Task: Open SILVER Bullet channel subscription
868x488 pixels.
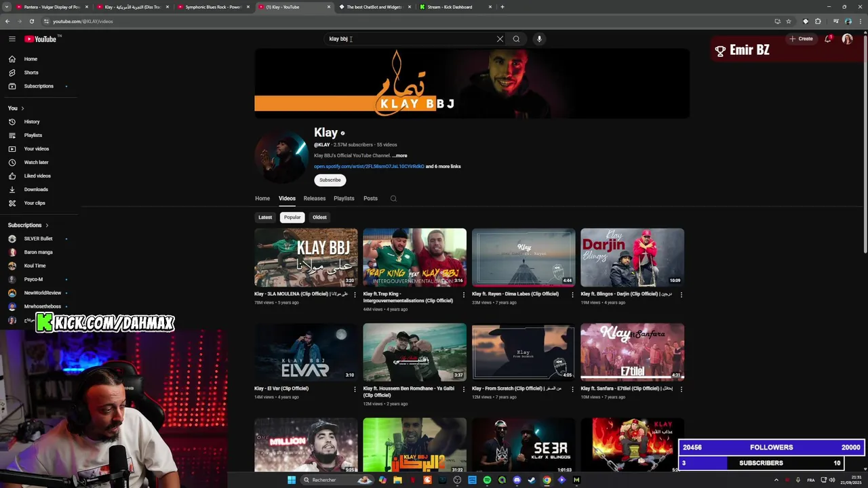Action: (x=39, y=239)
